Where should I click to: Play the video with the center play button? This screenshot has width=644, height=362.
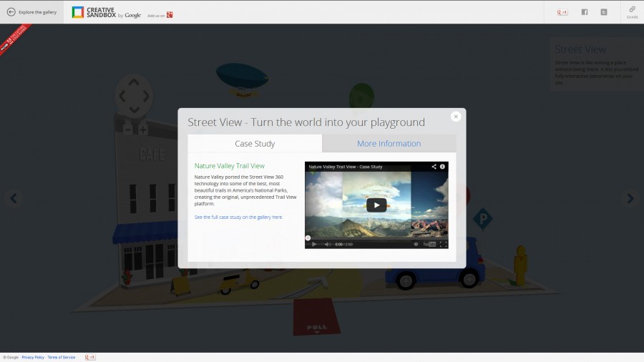coord(376,205)
